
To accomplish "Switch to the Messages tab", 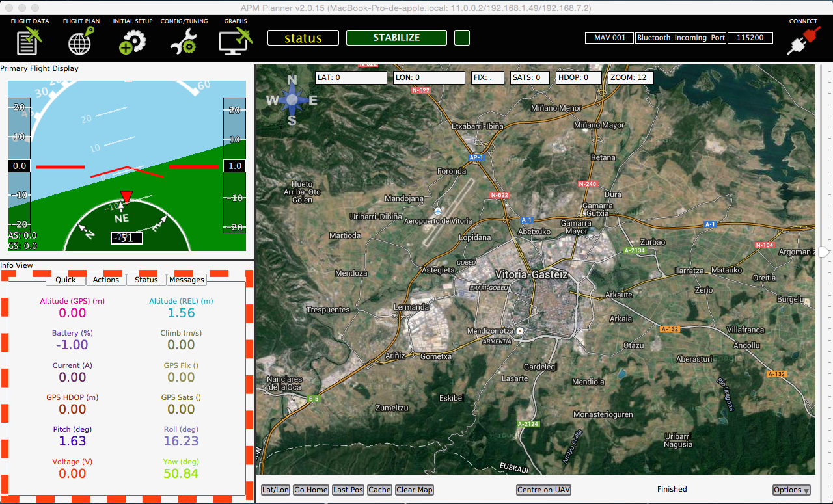I will point(187,280).
